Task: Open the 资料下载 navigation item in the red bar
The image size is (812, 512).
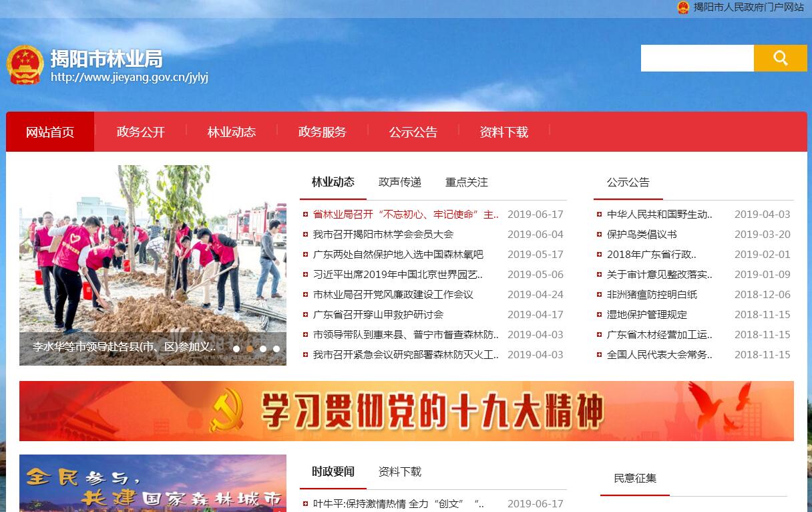Action: pos(503,132)
